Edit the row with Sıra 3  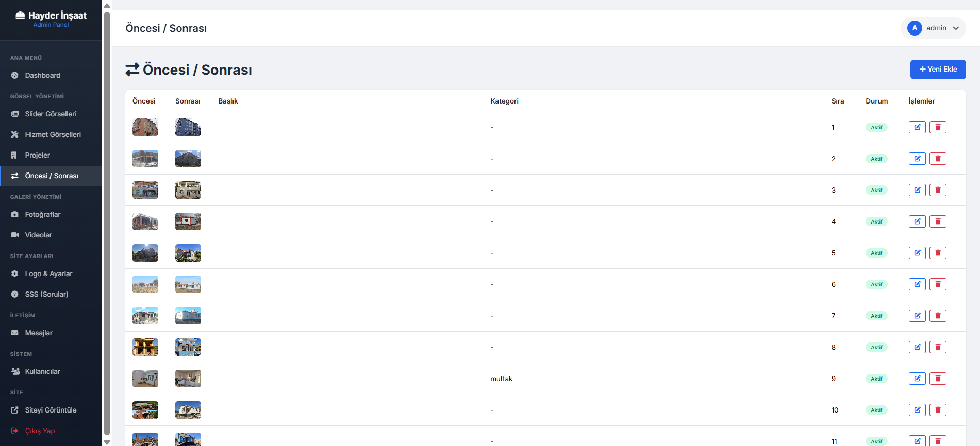(917, 190)
